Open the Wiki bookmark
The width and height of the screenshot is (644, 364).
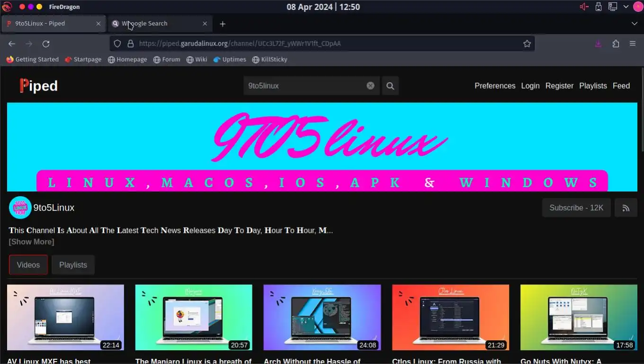pos(197,59)
